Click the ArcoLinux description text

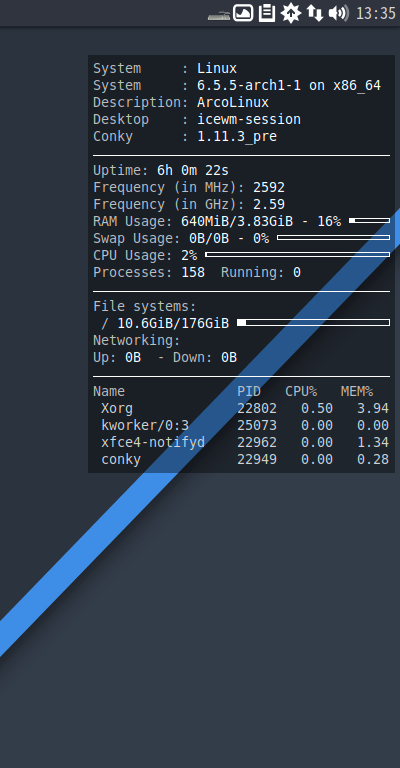coord(233,102)
